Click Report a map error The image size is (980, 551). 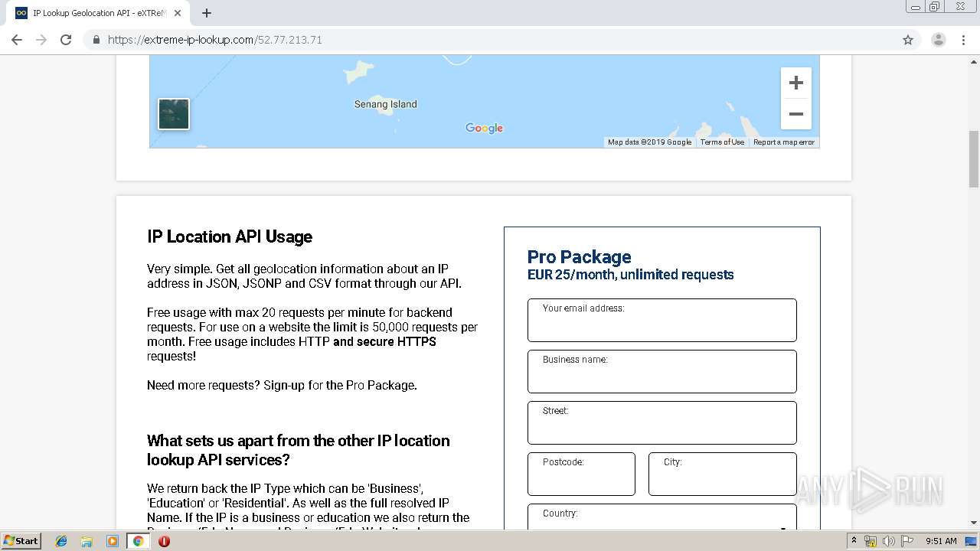point(784,142)
